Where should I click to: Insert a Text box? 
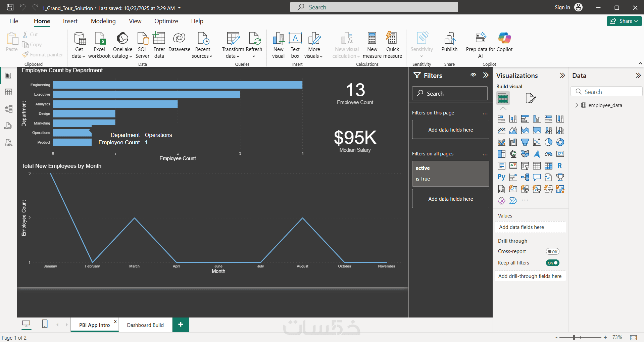click(x=295, y=45)
